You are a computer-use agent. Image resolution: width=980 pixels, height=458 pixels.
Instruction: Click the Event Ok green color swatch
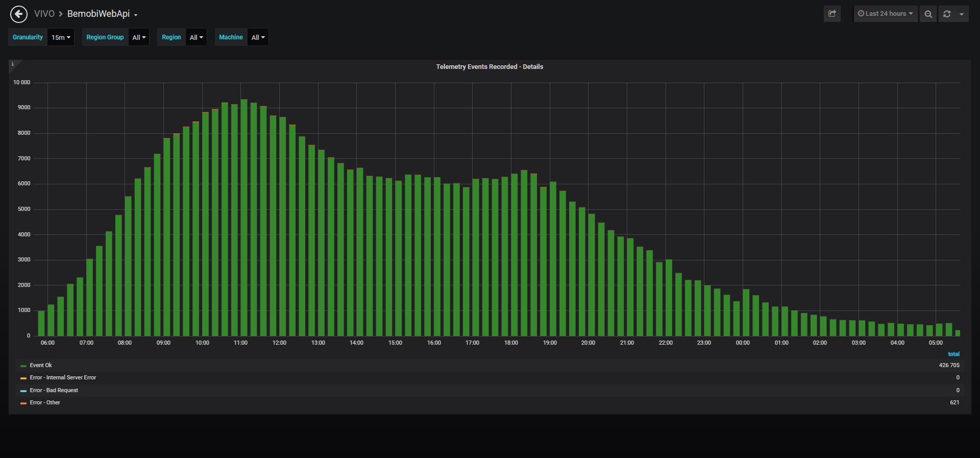point(23,366)
